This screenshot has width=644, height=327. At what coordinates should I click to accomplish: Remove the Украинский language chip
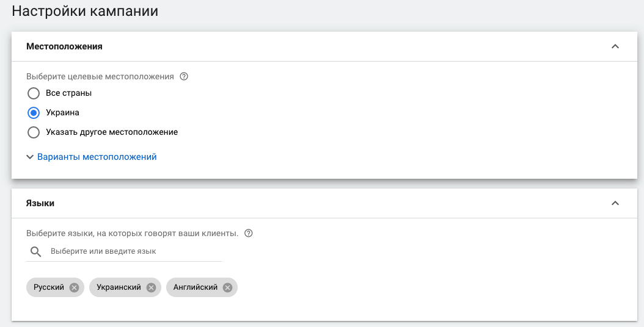click(x=151, y=287)
